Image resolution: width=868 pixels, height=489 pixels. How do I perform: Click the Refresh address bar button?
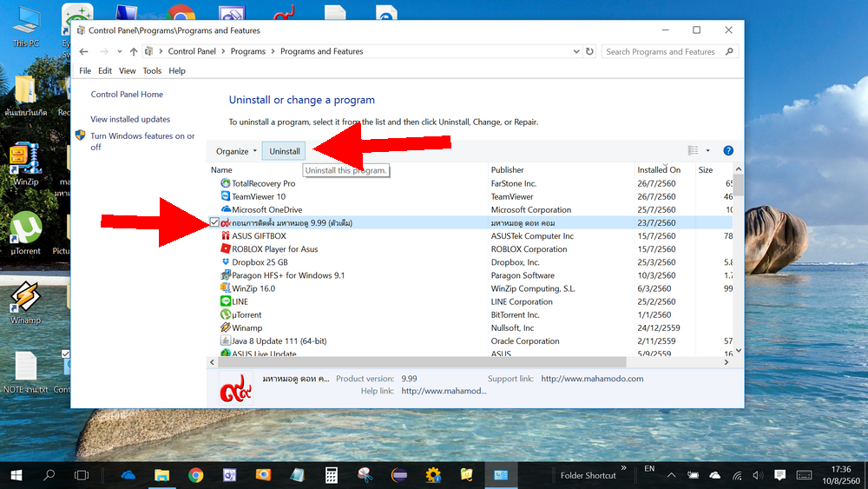point(589,51)
